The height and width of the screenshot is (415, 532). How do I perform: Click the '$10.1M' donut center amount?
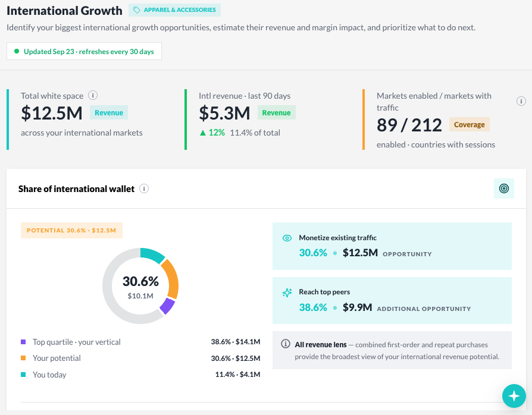click(140, 296)
